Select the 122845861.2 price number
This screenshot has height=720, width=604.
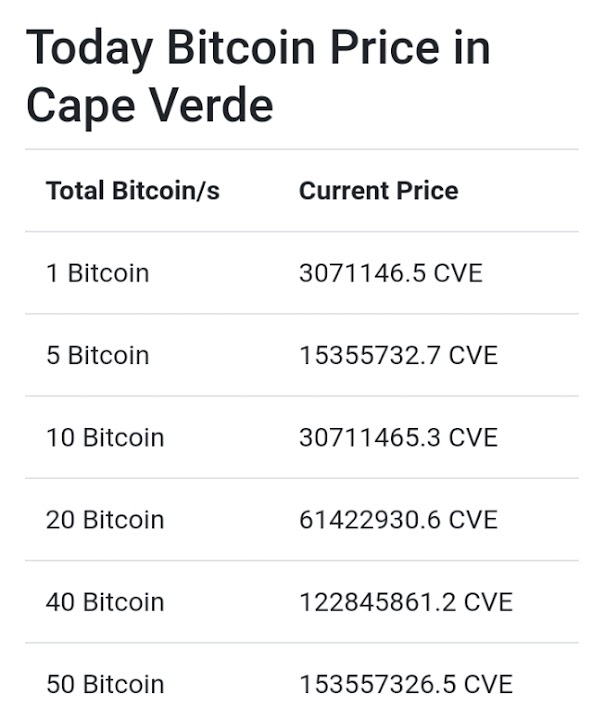pyautogui.click(x=376, y=602)
